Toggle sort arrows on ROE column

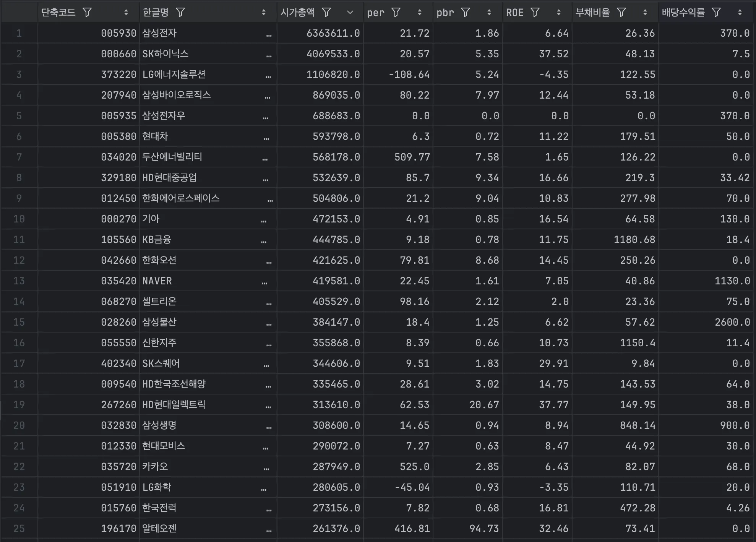click(x=559, y=13)
